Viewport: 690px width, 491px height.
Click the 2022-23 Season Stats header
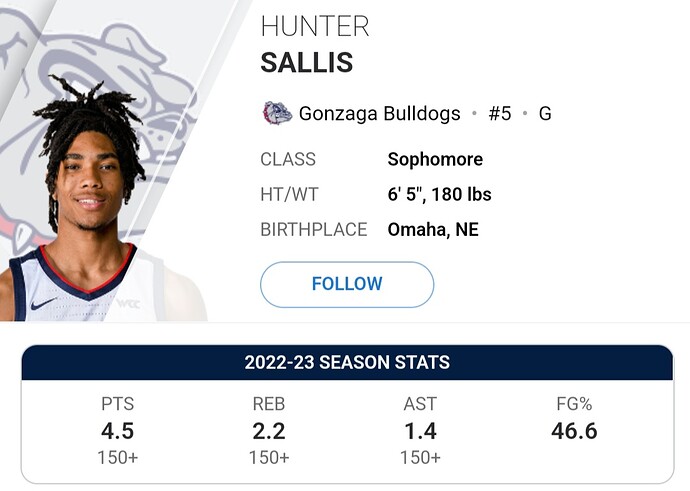[346, 363]
